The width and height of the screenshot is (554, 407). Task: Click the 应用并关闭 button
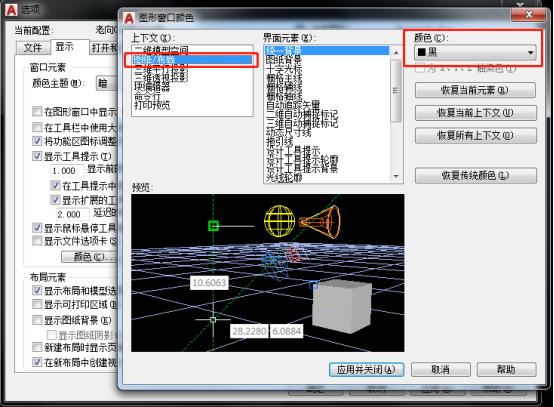click(x=366, y=370)
